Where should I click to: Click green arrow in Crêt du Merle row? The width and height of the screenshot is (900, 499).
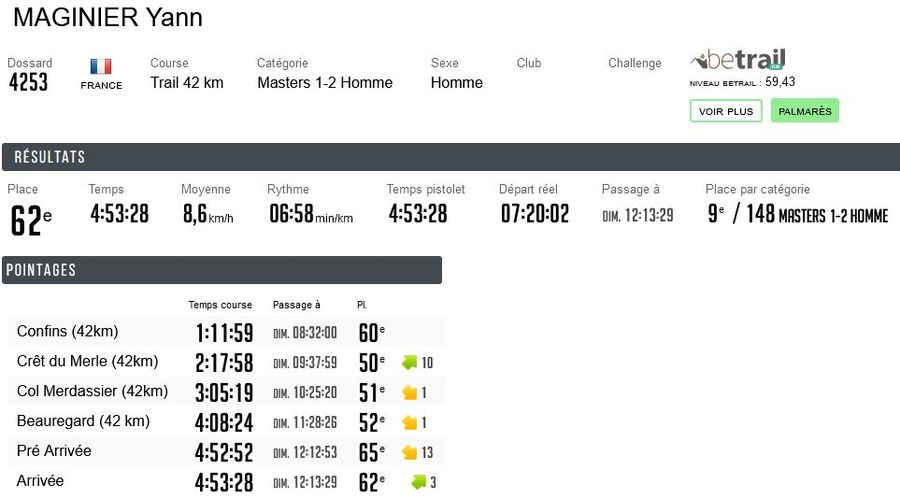click(x=409, y=362)
